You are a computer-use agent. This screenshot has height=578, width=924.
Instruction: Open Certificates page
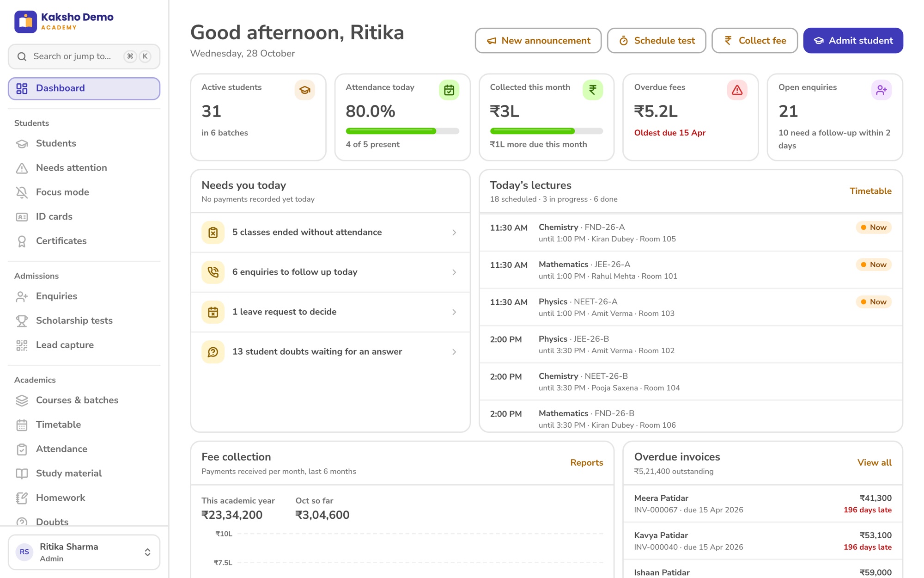click(84, 241)
